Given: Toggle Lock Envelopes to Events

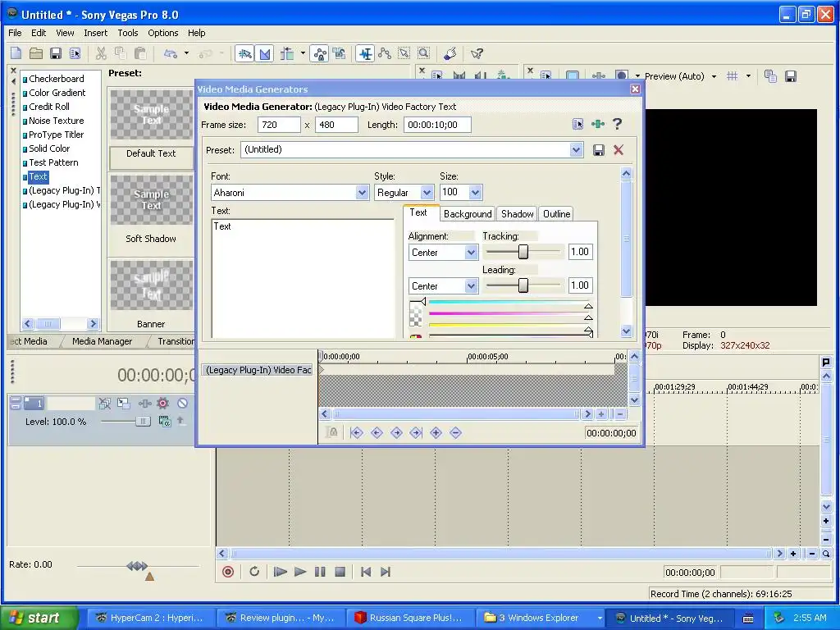Looking at the screenshot, I should (320, 53).
